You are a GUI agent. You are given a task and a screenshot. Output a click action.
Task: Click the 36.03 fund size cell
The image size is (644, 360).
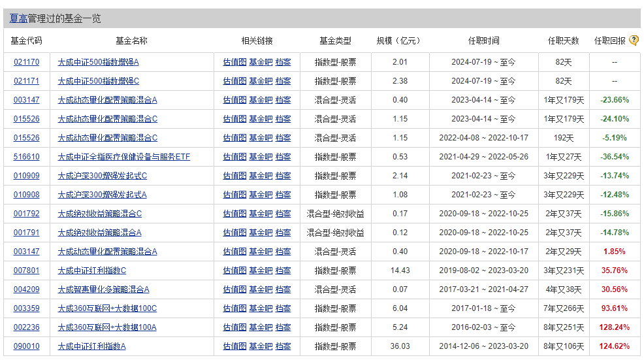(x=400, y=346)
